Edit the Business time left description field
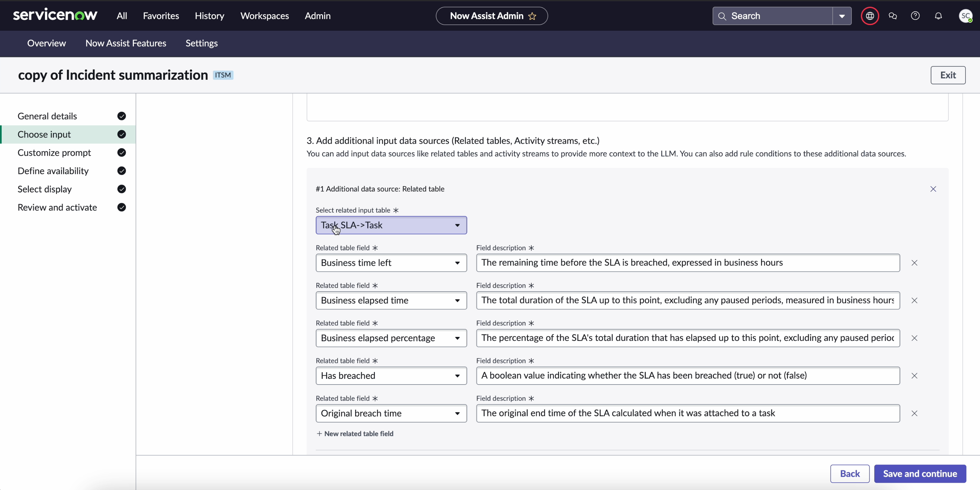Image resolution: width=980 pixels, height=490 pixels. pyautogui.click(x=688, y=263)
